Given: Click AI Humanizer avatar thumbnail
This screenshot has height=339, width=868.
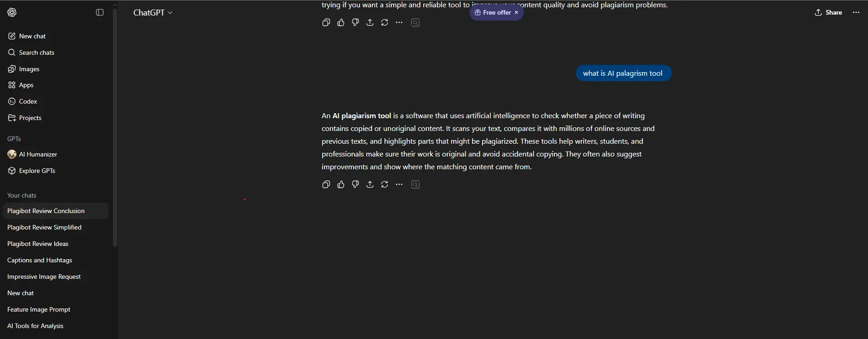Looking at the screenshot, I should [12, 154].
